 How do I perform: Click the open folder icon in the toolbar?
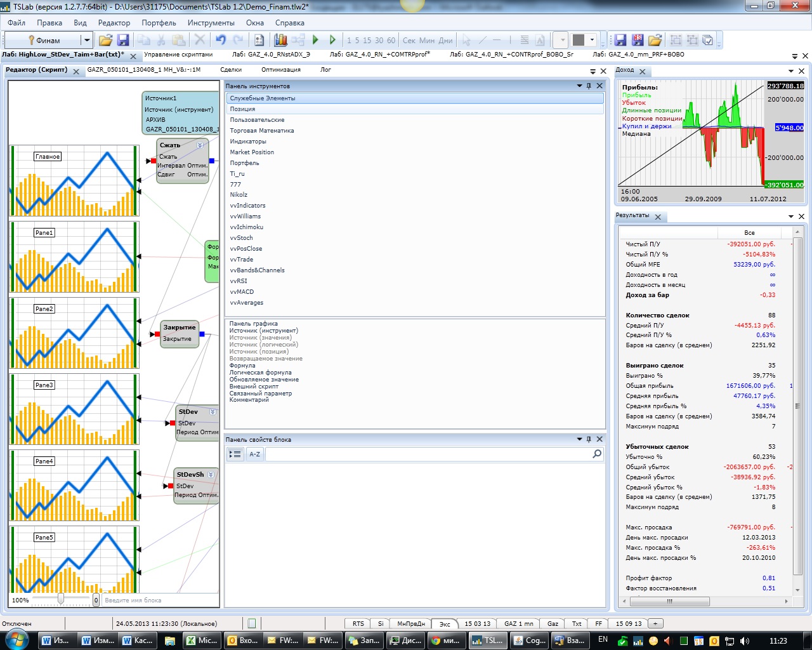click(105, 40)
